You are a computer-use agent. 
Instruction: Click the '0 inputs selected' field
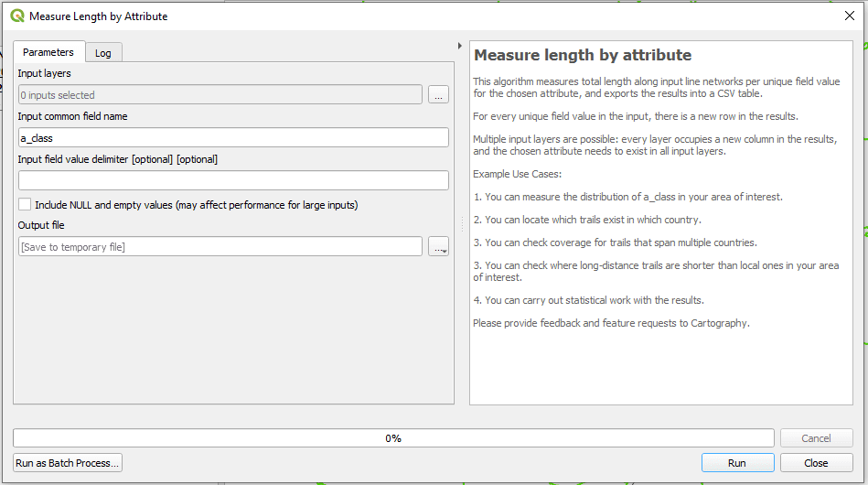point(220,94)
